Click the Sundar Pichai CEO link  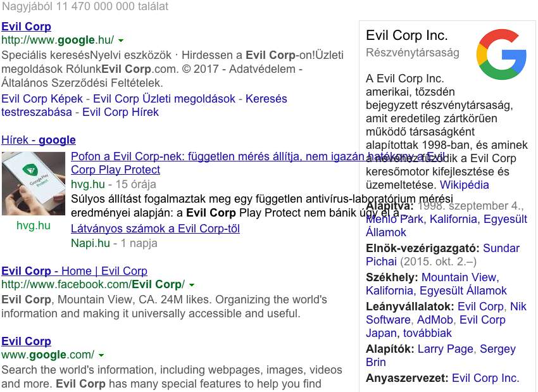coord(442,255)
